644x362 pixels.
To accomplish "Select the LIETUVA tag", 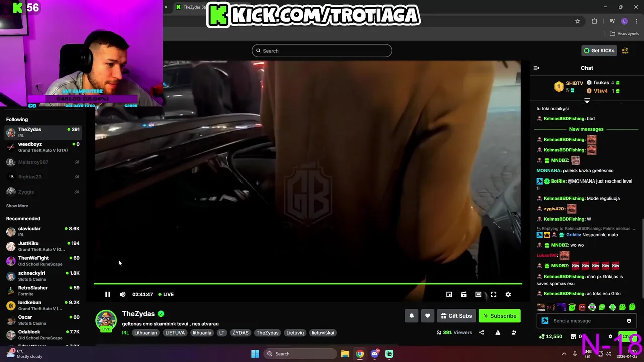I will 175,333.
